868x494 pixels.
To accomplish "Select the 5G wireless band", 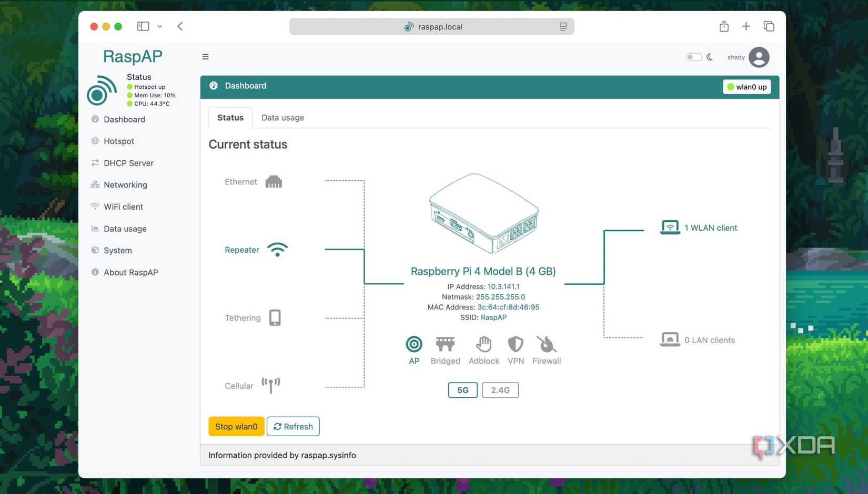I will point(462,390).
